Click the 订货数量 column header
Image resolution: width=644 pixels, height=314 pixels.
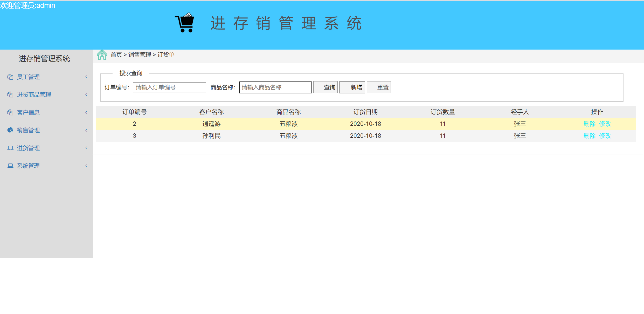pyautogui.click(x=443, y=112)
